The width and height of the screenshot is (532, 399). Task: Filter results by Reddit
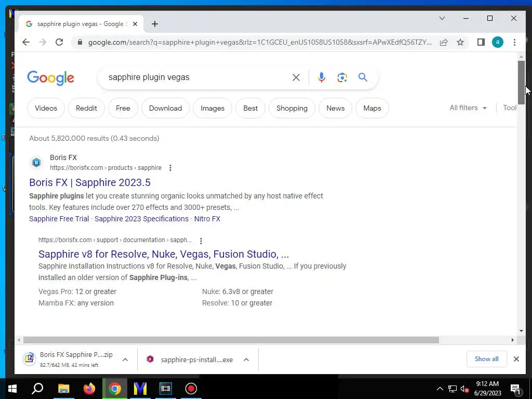(86, 108)
